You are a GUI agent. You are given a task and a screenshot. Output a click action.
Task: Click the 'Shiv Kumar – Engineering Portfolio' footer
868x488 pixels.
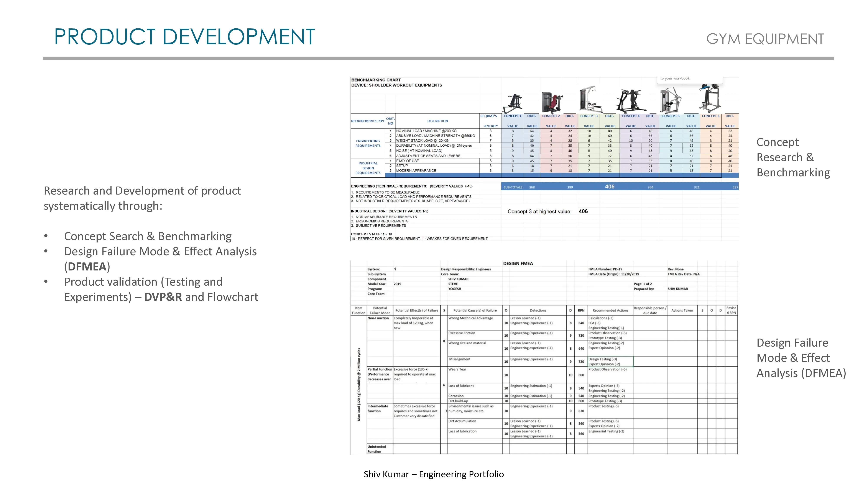click(434, 474)
